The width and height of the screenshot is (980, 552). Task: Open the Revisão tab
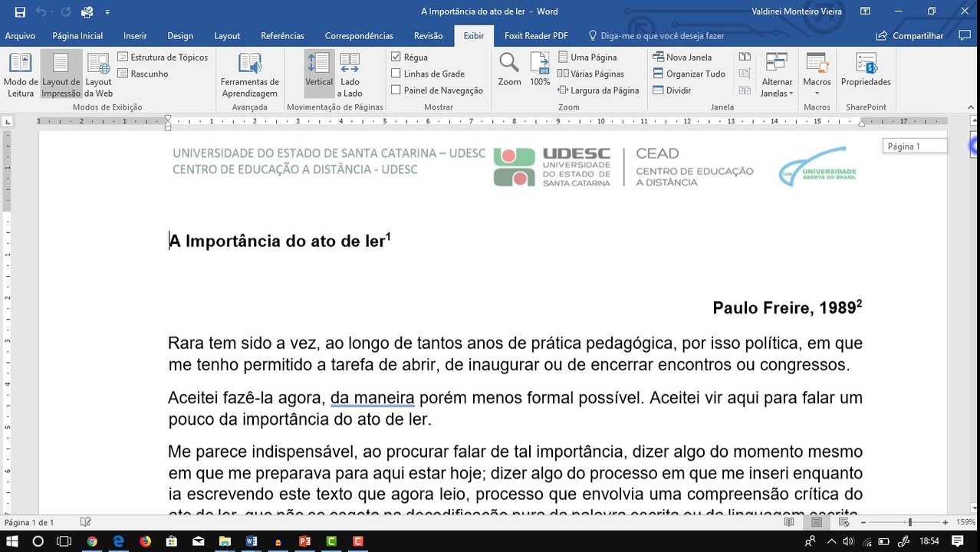click(428, 35)
